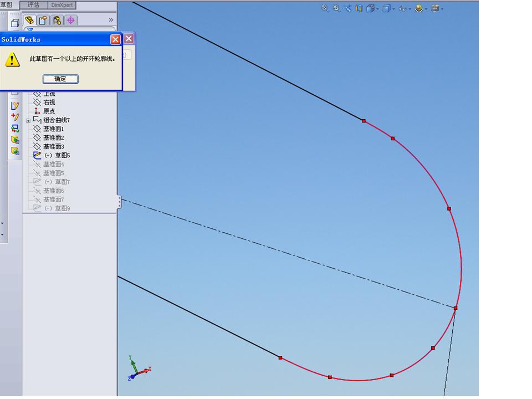Click the sketch point at centerline end on curve

click(456, 308)
